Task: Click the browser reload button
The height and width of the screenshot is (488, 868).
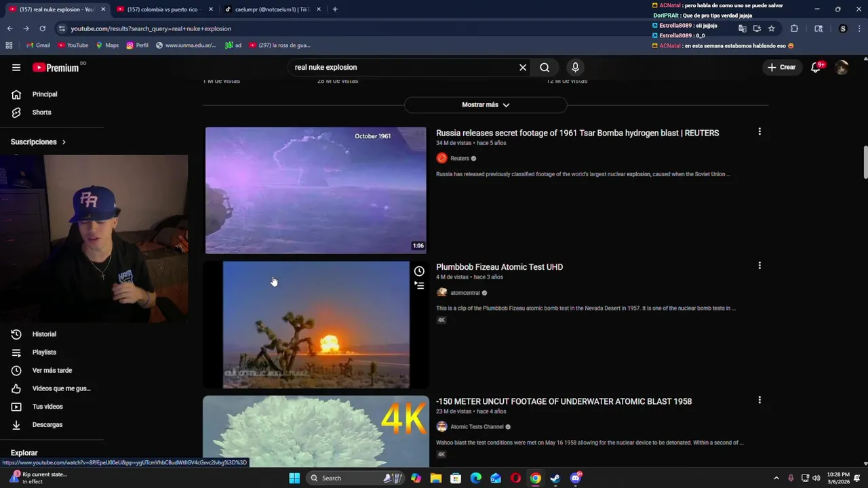Action: 42,28
